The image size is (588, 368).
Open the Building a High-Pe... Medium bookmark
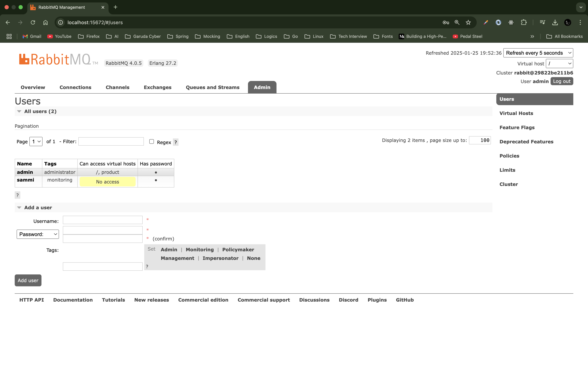423,36
